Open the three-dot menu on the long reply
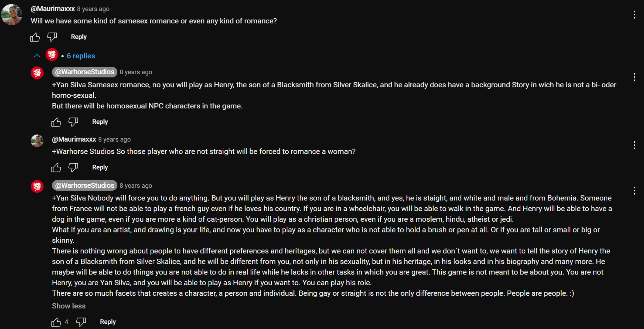Image resolution: width=644 pixels, height=329 pixels. [634, 191]
